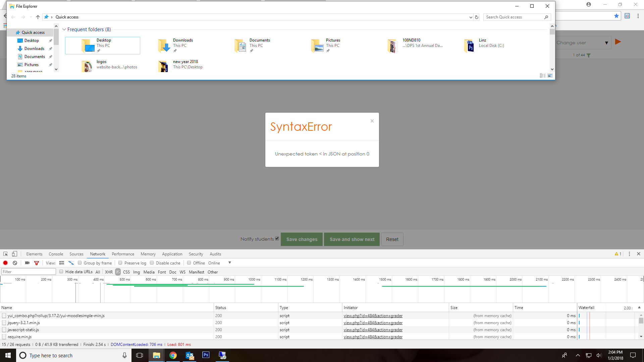Select checkbox for javascript-static.js row
Image resolution: width=644 pixels, height=362 pixels.
click(4, 330)
